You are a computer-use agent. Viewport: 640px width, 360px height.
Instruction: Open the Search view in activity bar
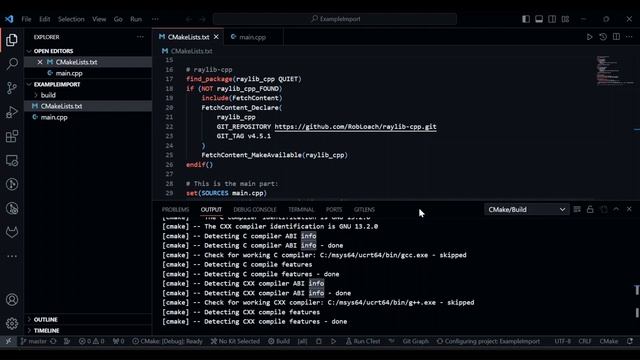(x=12, y=64)
